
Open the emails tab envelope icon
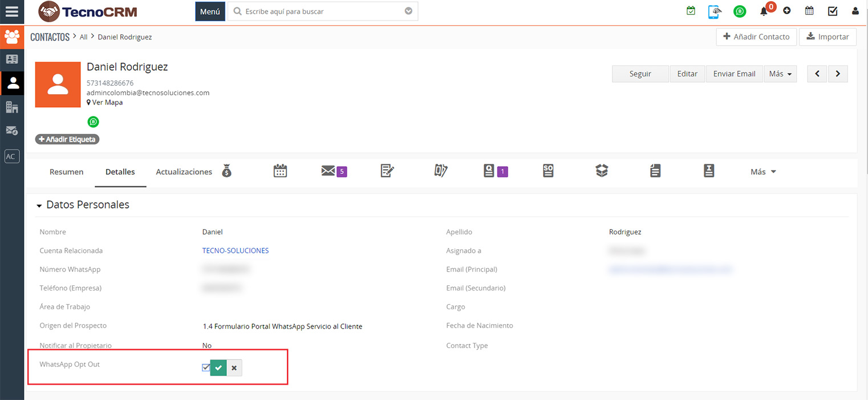(x=328, y=171)
